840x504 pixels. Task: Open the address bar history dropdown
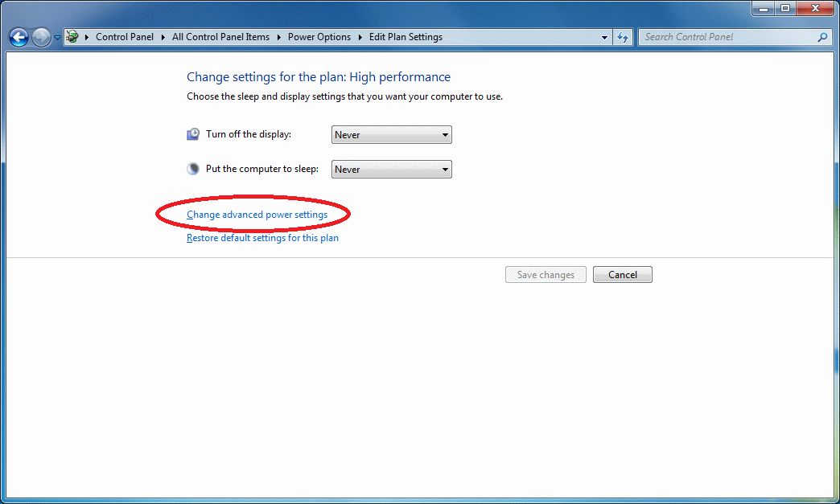tap(604, 38)
